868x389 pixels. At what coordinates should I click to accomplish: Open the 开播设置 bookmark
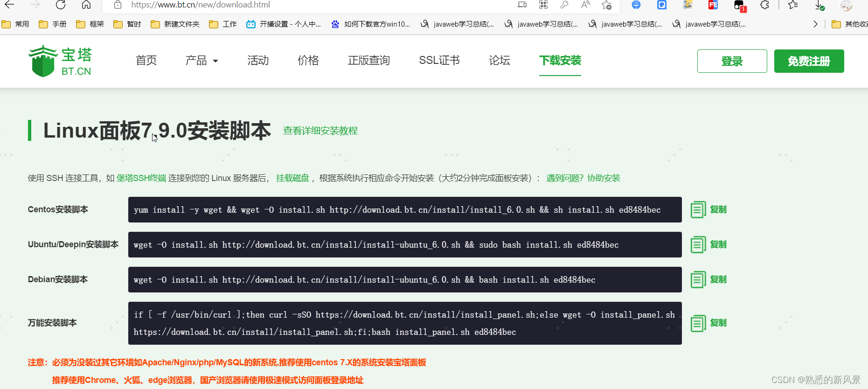(x=284, y=24)
